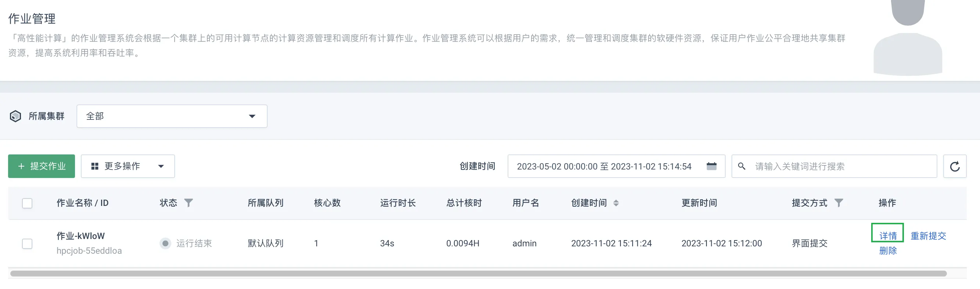The width and height of the screenshot is (980, 289).
Task: Open the 所属集群 全部 dropdown
Action: coord(172,116)
